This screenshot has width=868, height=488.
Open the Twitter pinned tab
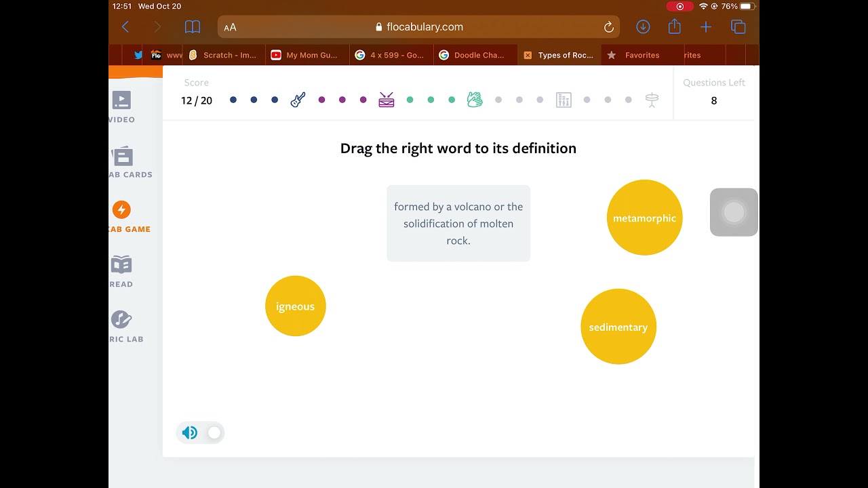click(138, 55)
